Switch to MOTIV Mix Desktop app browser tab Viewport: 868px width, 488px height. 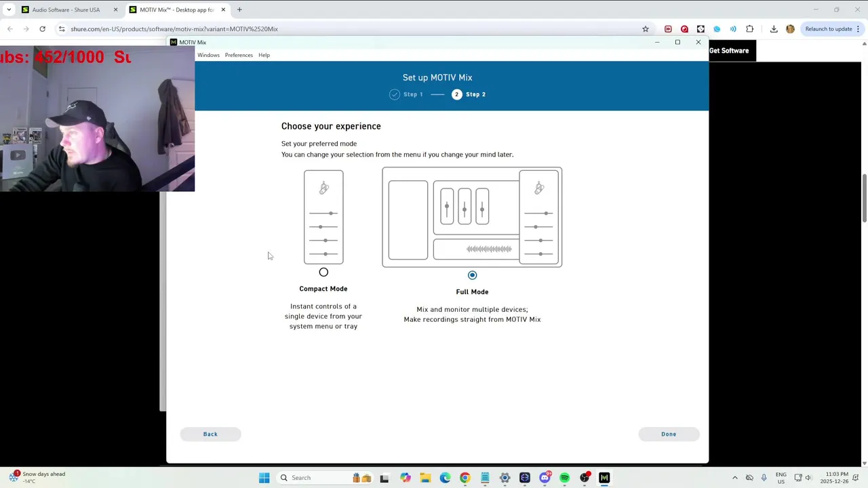pos(176,9)
